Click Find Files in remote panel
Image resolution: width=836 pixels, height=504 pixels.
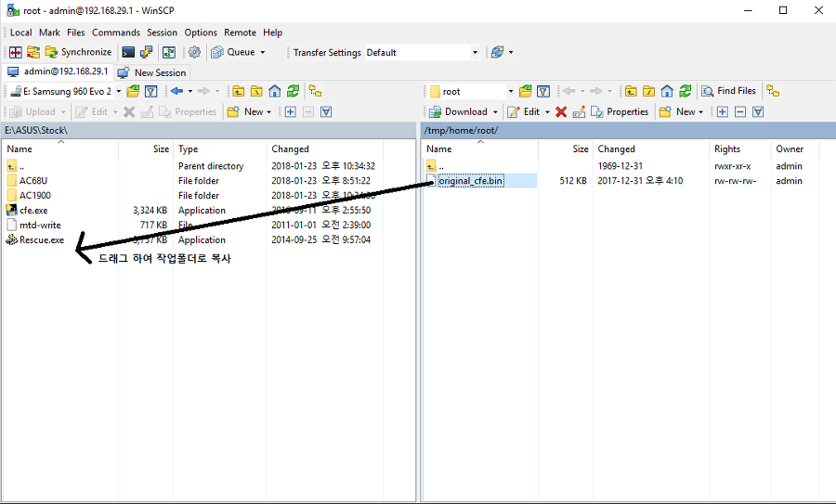pyautogui.click(x=728, y=91)
